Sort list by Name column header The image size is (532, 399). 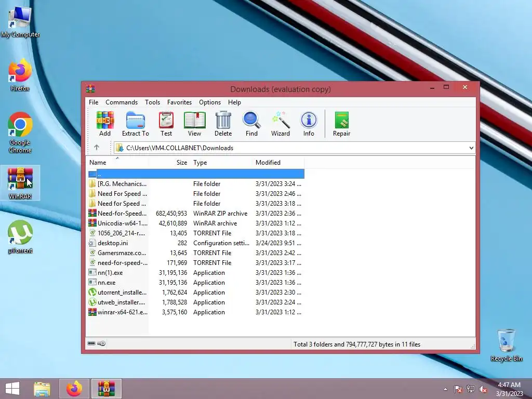pos(117,163)
